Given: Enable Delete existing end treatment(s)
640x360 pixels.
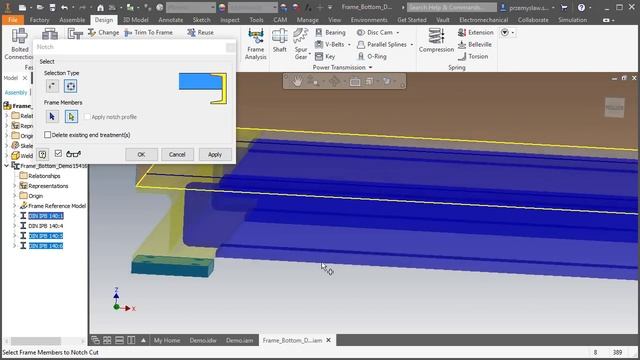Looking at the screenshot, I should click(x=47, y=135).
